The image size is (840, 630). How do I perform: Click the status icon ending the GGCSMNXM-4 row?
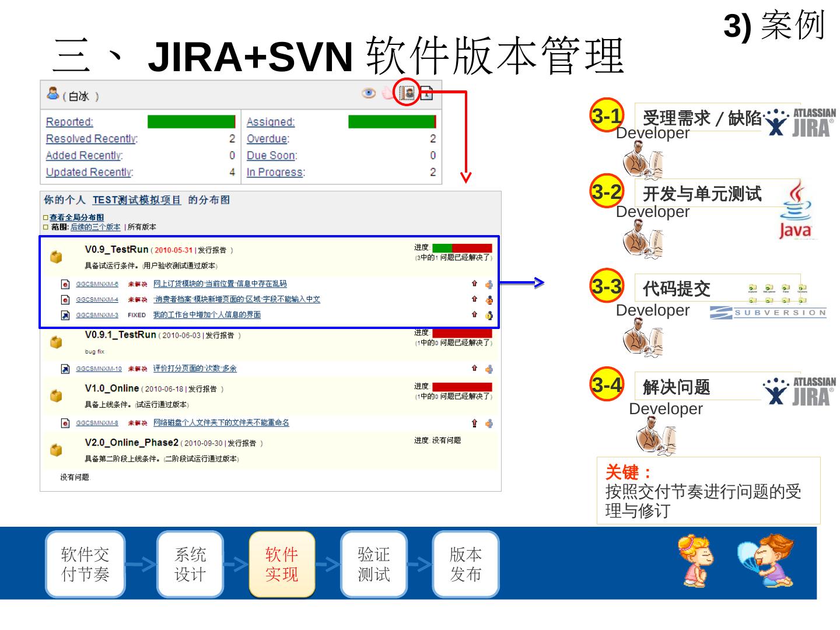[489, 300]
